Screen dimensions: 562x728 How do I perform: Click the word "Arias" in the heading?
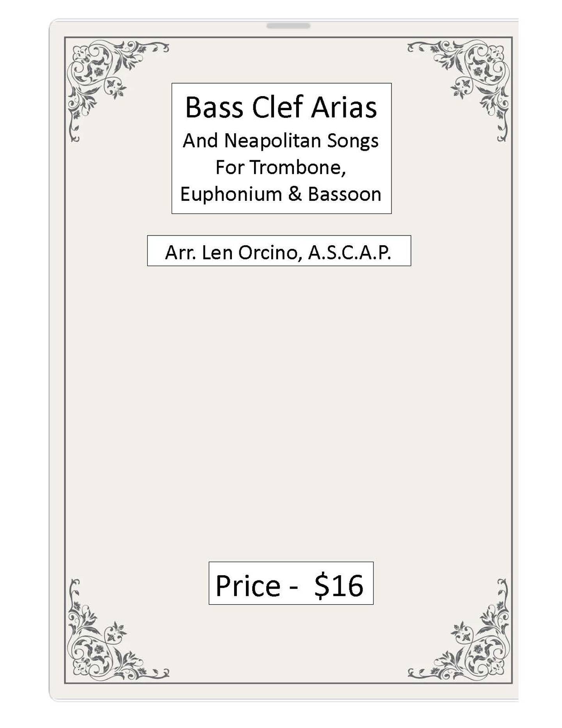pos(344,107)
